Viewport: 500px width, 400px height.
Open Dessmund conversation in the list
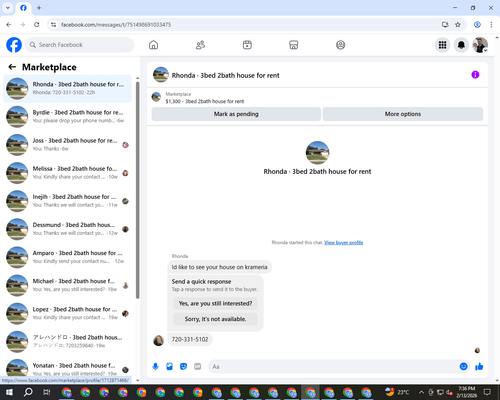point(67,229)
